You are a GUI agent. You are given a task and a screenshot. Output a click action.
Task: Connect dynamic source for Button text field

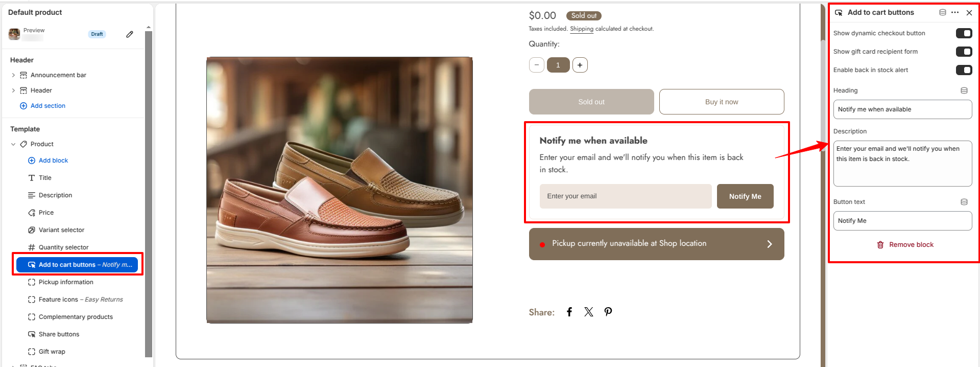coord(964,202)
